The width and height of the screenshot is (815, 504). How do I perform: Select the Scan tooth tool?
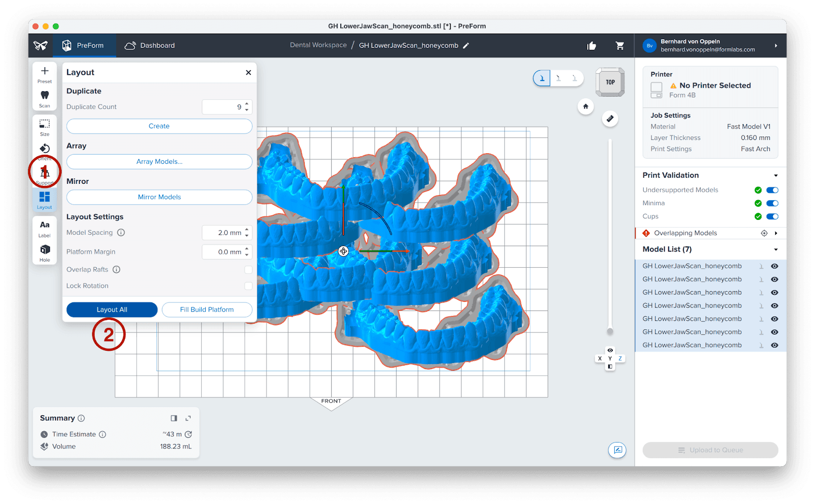pos(45,98)
